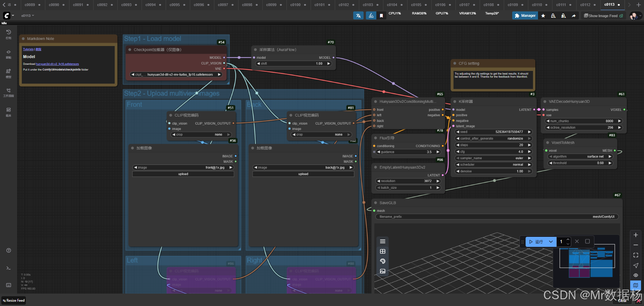Zoom in the canvas with plus icon
Image resolution: width=644 pixels, height=306 pixels.
tap(636, 235)
